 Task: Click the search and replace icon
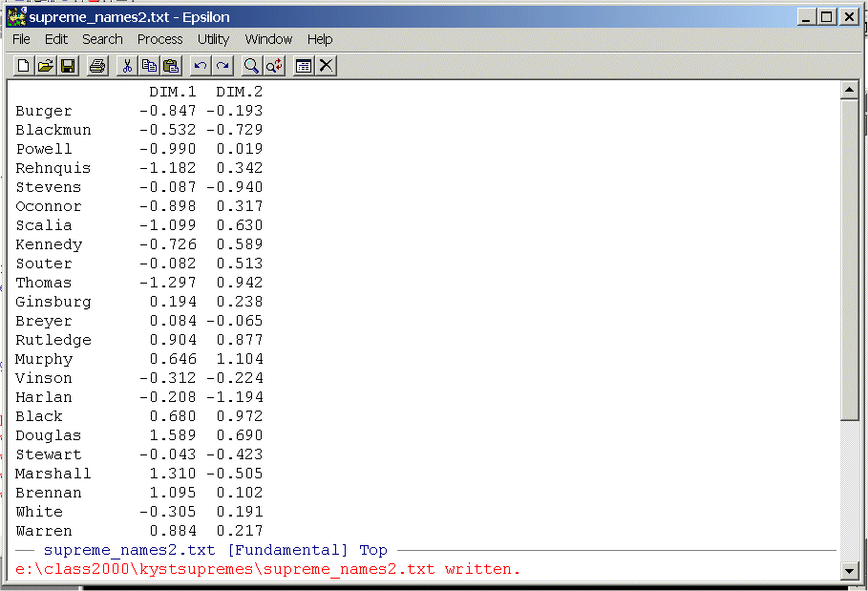[x=273, y=66]
